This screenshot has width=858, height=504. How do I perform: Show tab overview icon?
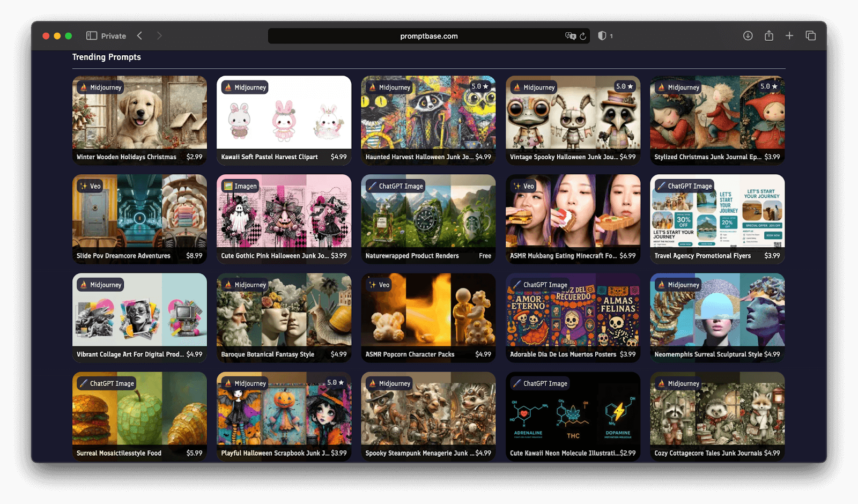coord(811,36)
